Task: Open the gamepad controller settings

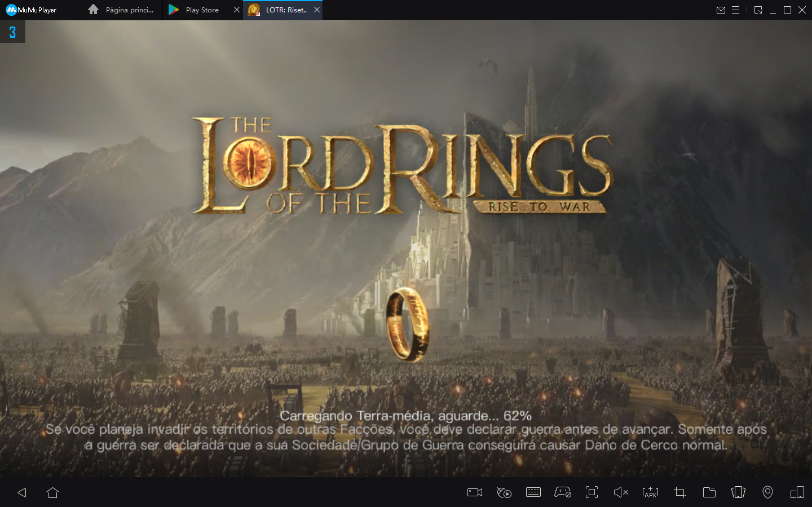Action: pos(563,492)
